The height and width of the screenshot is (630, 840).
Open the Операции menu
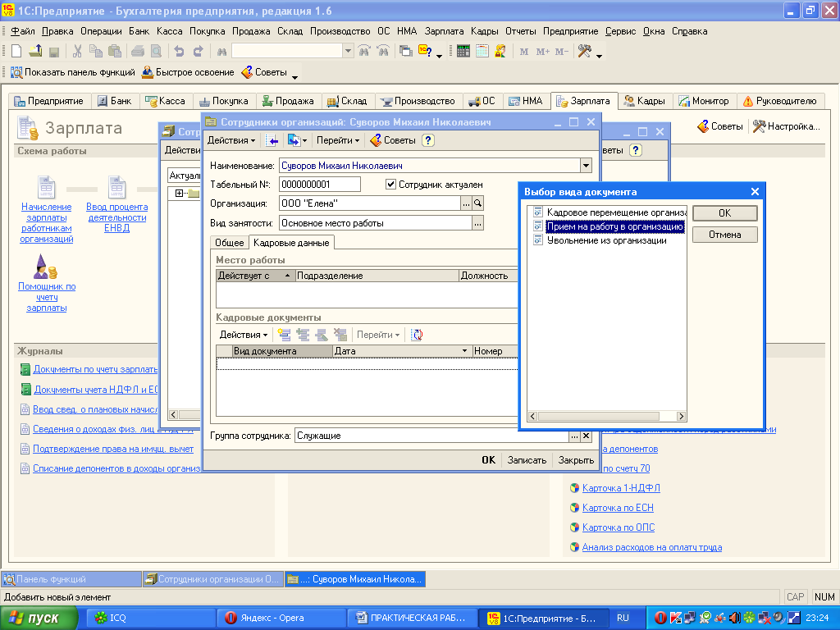[101, 31]
